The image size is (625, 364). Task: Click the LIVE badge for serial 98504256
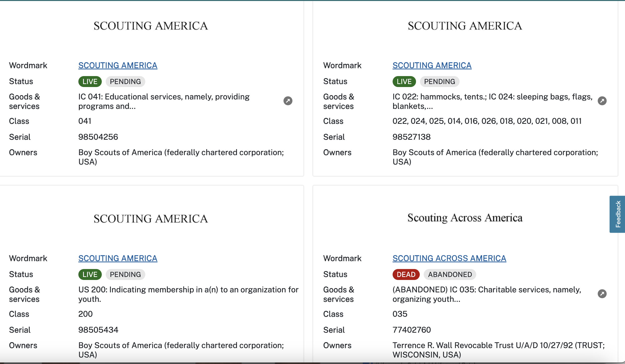click(x=90, y=82)
